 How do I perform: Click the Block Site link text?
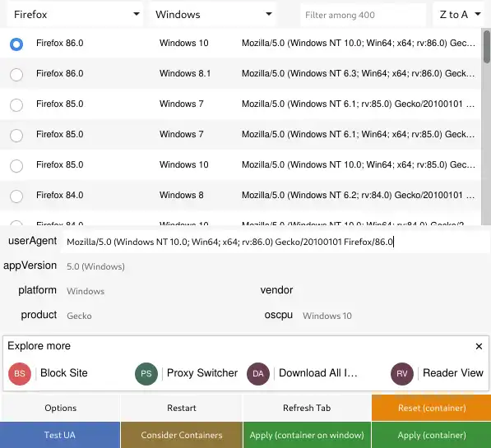pyautogui.click(x=64, y=373)
